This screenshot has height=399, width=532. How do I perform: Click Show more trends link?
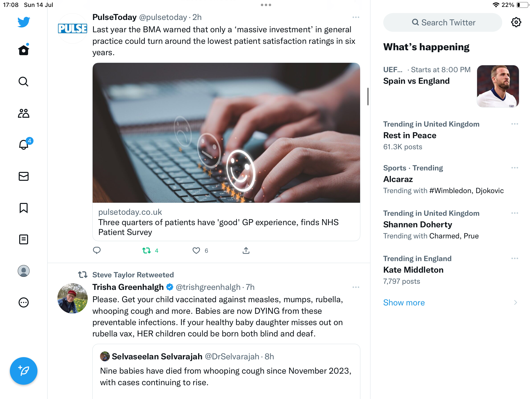404,302
